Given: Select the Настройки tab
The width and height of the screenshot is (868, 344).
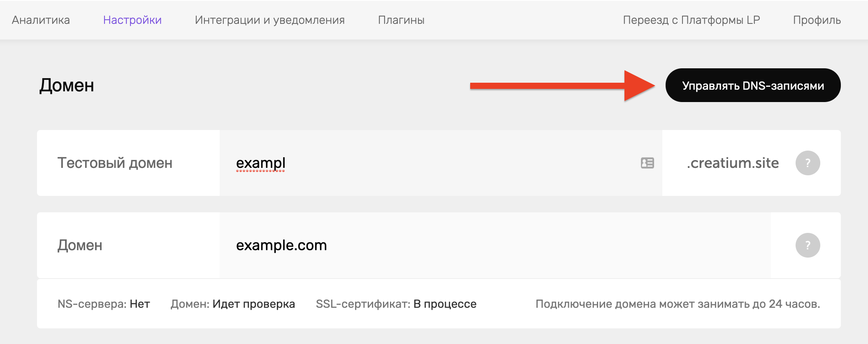Looking at the screenshot, I should 132,20.
